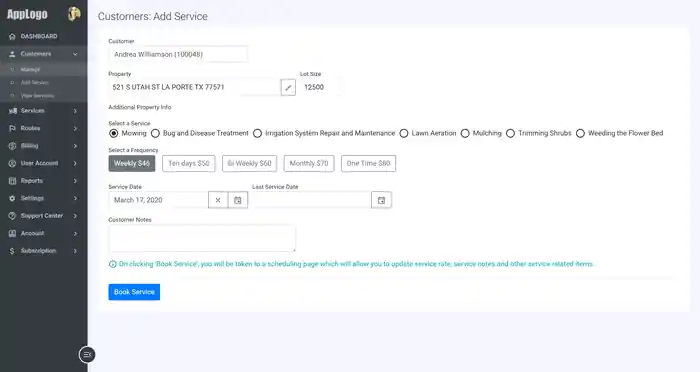Collapse the Customers menu chevron
The height and width of the screenshot is (372, 700).
pyautogui.click(x=75, y=54)
